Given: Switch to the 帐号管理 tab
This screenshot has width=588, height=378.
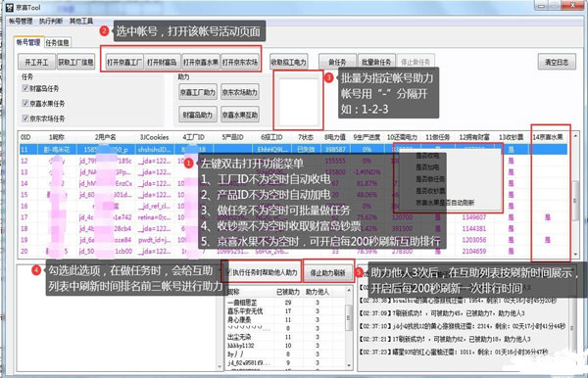Looking at the screenshot, I should (x=28, y=42).
